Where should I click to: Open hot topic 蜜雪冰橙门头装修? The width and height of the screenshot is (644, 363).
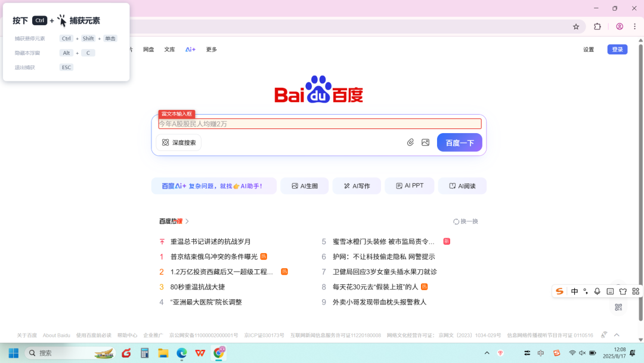coord(383,242)
